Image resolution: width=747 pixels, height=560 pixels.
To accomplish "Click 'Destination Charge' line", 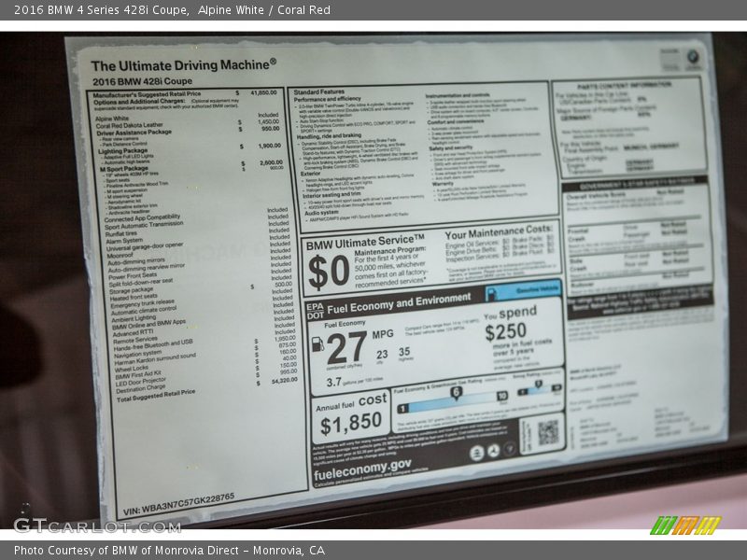I will pos(141,389).
